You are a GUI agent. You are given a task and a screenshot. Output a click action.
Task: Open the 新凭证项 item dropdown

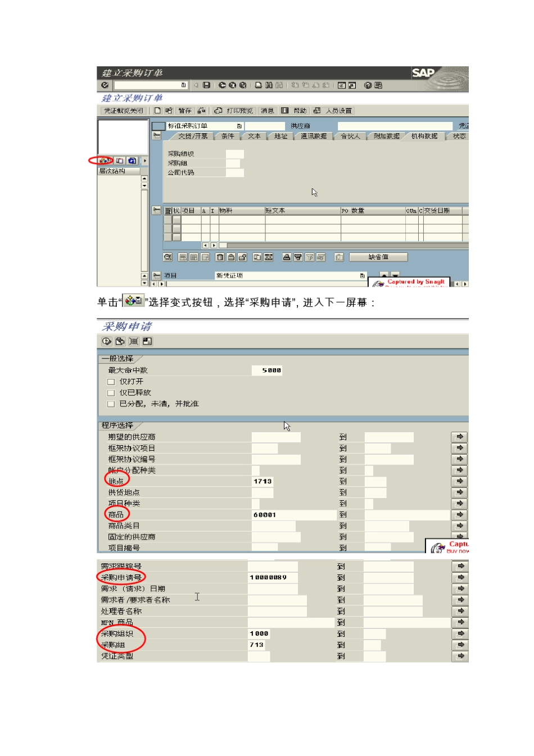click(x=362, y=275)
